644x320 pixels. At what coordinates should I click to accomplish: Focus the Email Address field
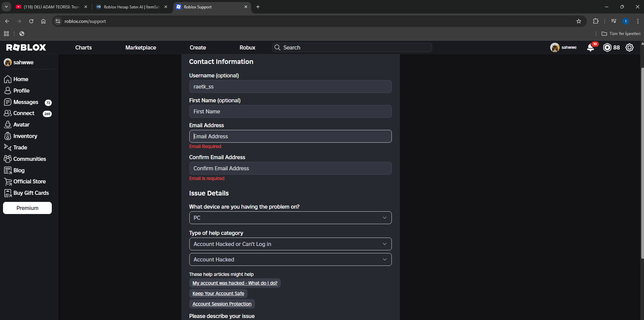point(290,136)
